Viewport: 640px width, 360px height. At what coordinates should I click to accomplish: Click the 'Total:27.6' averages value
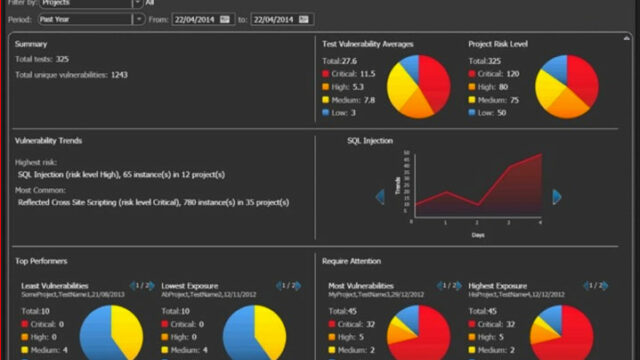tap(340, 61)
